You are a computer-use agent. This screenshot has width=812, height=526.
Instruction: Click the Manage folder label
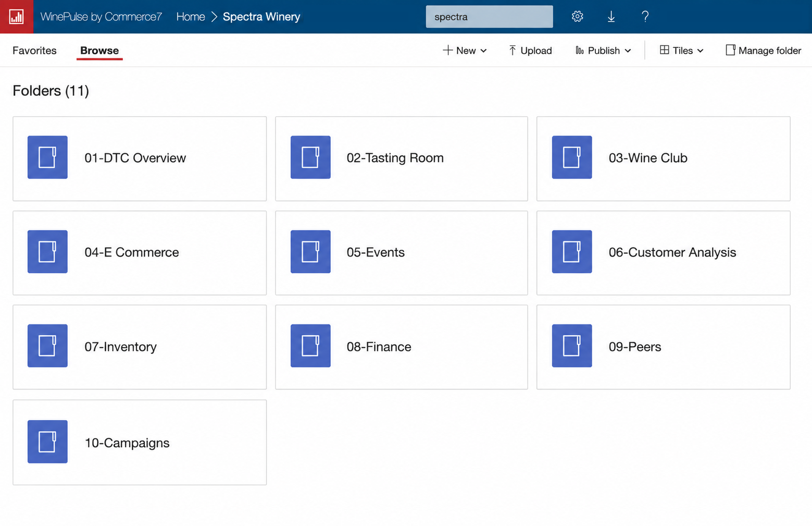[x=770, y=51]
